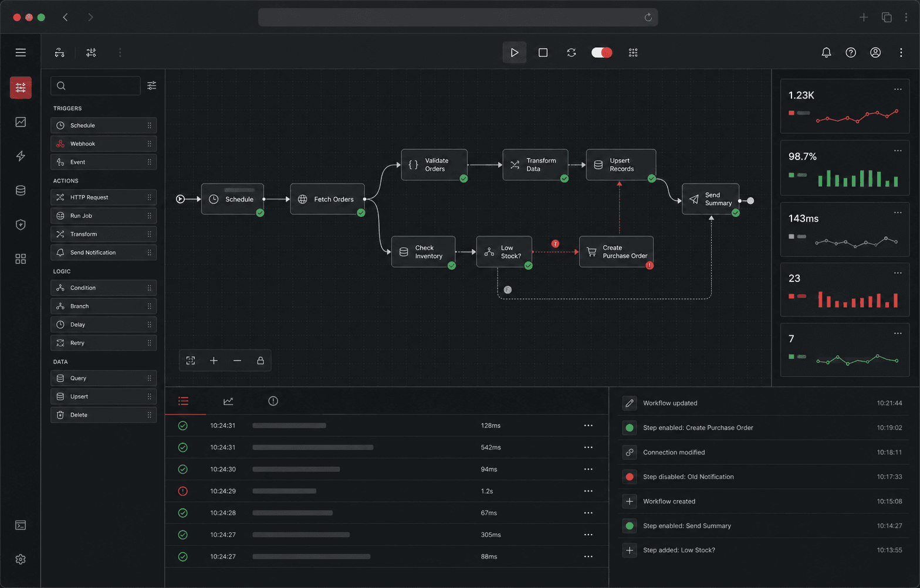Select the HTTP Request action
This screenshot has width=920, height=588.
104,198
